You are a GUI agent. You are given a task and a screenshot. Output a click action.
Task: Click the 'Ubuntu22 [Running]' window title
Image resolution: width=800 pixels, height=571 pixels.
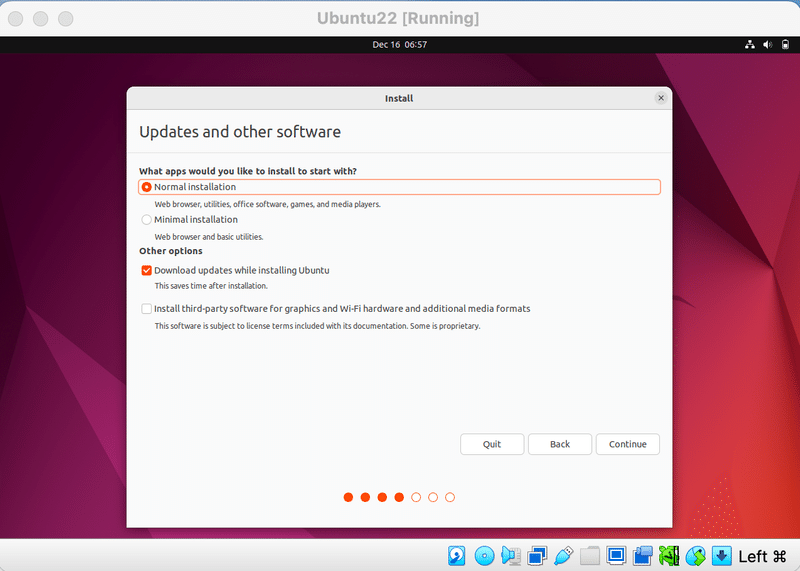[398, 18]
